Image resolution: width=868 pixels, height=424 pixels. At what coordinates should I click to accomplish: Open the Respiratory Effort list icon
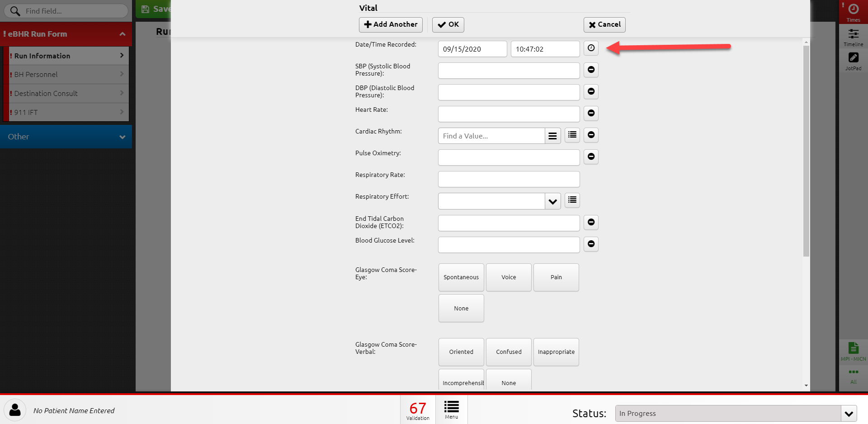click(572, 200)
